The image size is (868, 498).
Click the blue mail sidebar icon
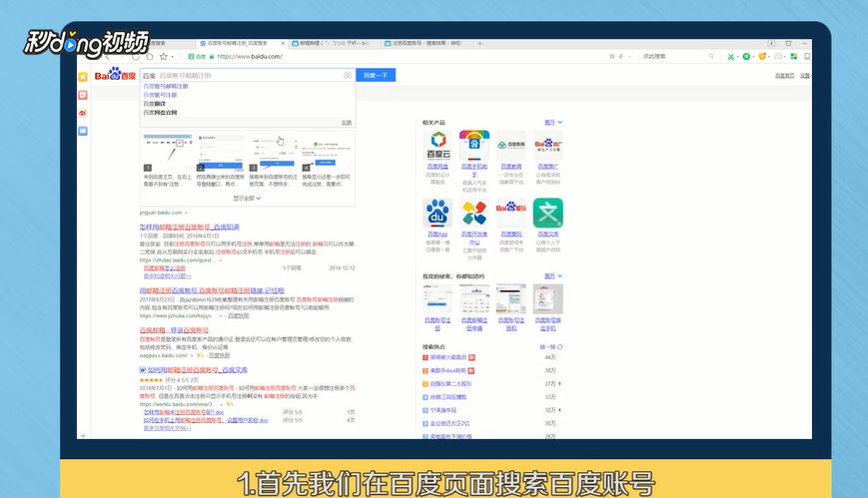[x=83, y=131]
